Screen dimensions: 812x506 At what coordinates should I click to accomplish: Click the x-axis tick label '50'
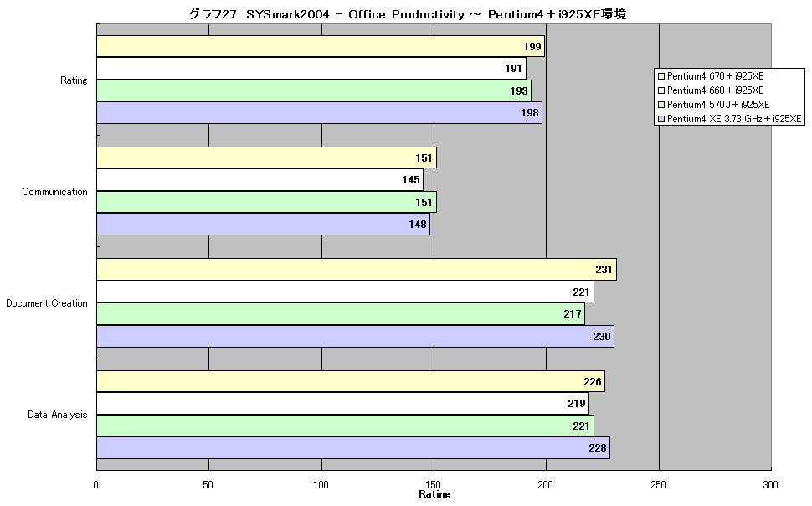(208, 485)
